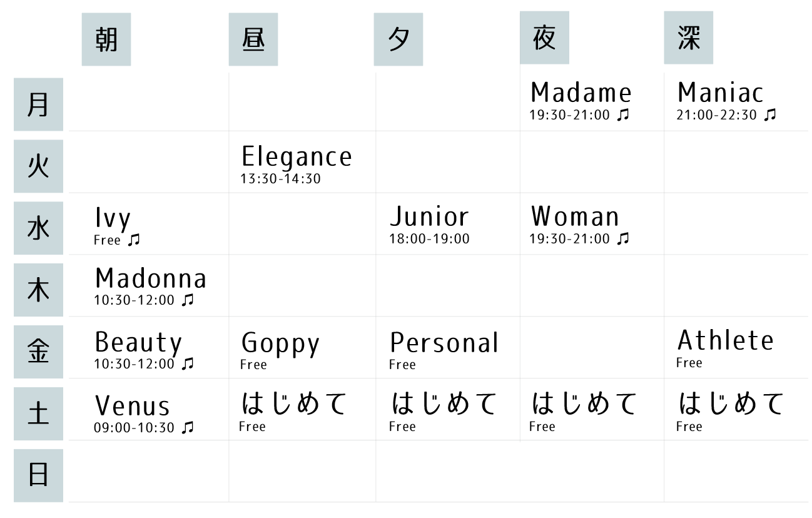Click the 日 Sunday row header

[x=38, y=475]
